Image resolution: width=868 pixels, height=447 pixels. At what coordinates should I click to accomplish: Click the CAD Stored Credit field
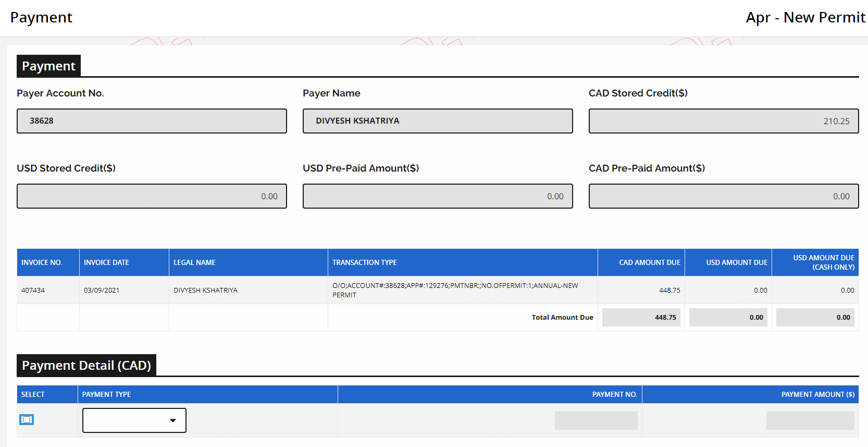724,121
